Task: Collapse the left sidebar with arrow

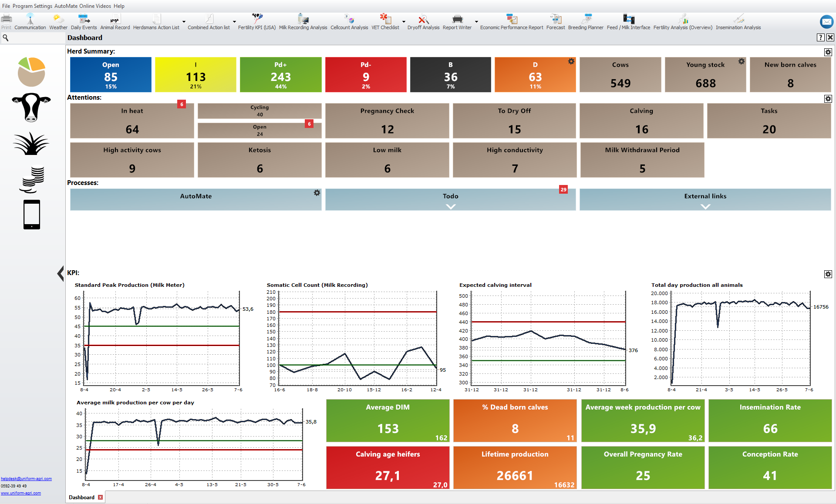Action: [61, 274]
